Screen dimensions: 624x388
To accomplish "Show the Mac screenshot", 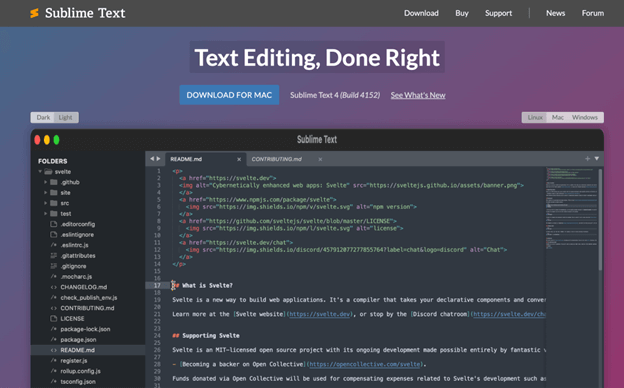I will (x=558, y=117).
